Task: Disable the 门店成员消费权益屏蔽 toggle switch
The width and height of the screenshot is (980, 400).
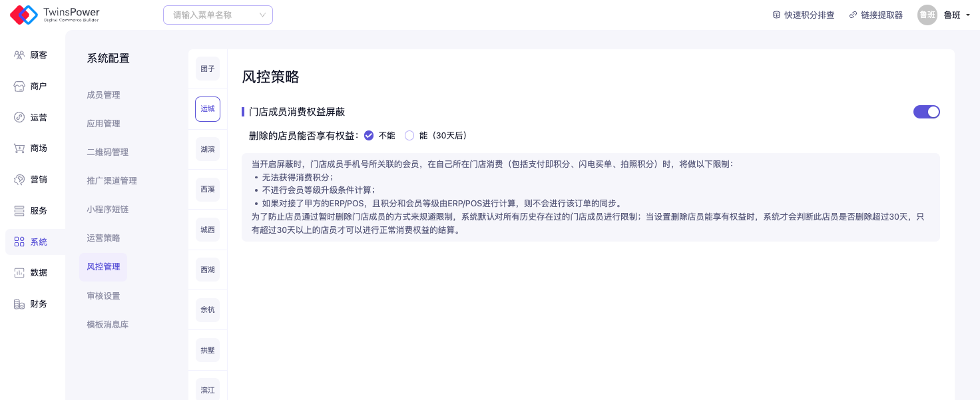Action: coord(926,112)
